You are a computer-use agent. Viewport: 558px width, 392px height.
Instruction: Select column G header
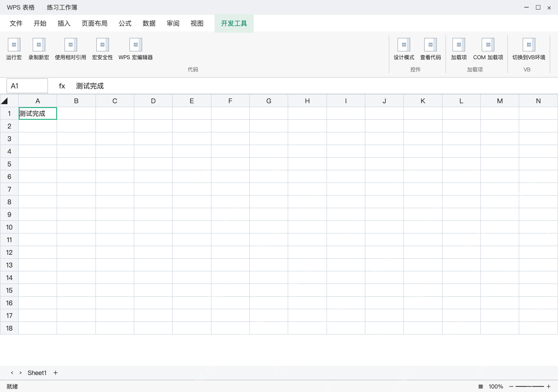coord(269,101)
